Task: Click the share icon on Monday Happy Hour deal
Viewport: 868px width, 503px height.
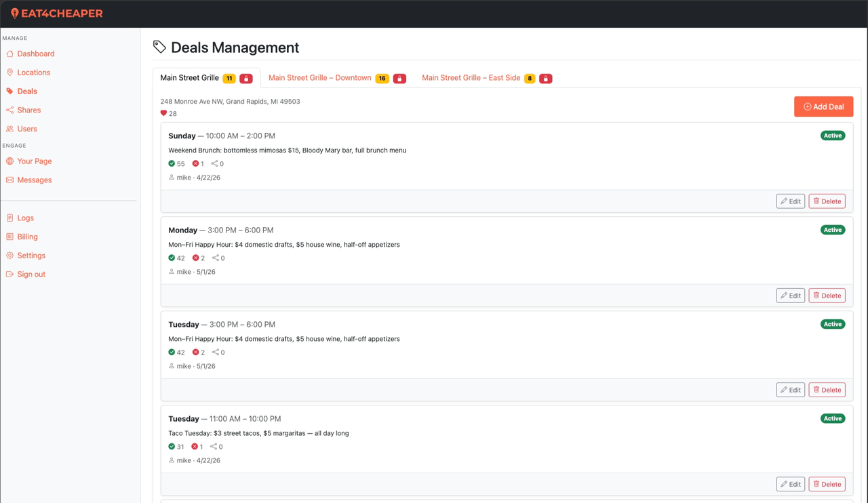Action: pyautogui.click(x=216, y=258)
